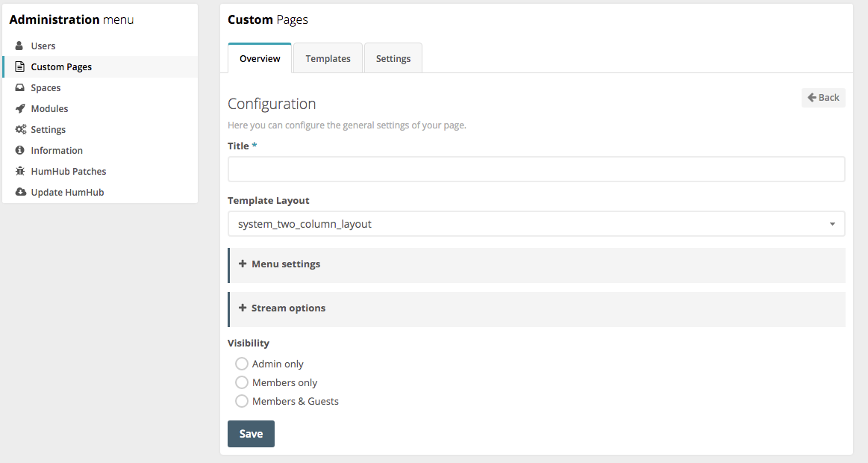Screen dimensions: 868x463
Task: Select the Admin only visibility option
Action: 241,364
